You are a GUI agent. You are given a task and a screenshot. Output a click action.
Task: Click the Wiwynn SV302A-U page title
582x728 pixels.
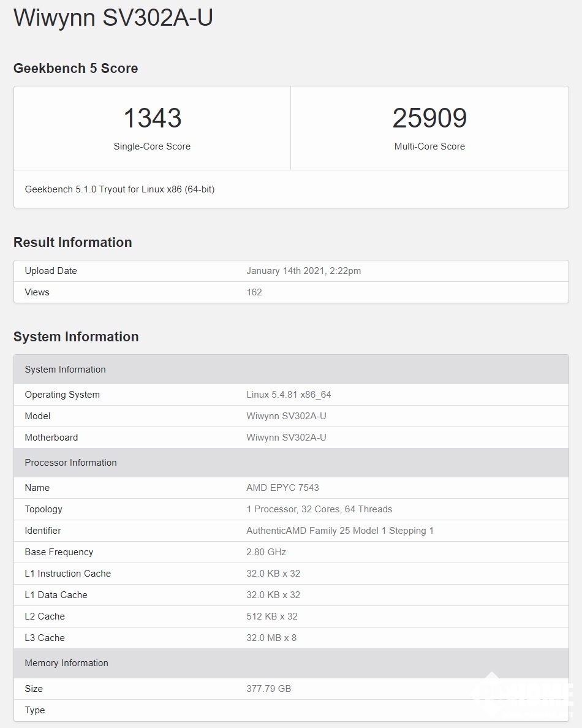[113, 18]
